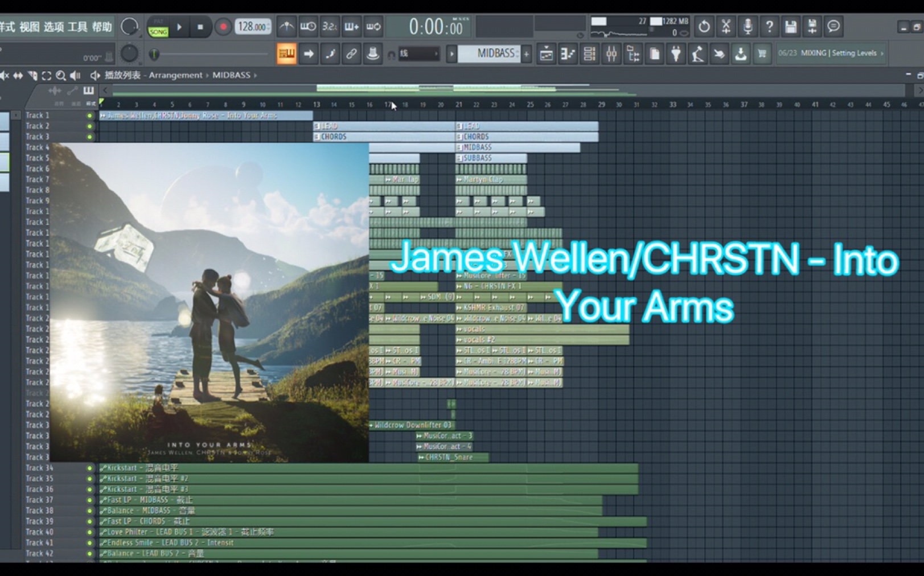Open the Mixer icon
This screenshot has height=576, width=924.
point(611,54)
